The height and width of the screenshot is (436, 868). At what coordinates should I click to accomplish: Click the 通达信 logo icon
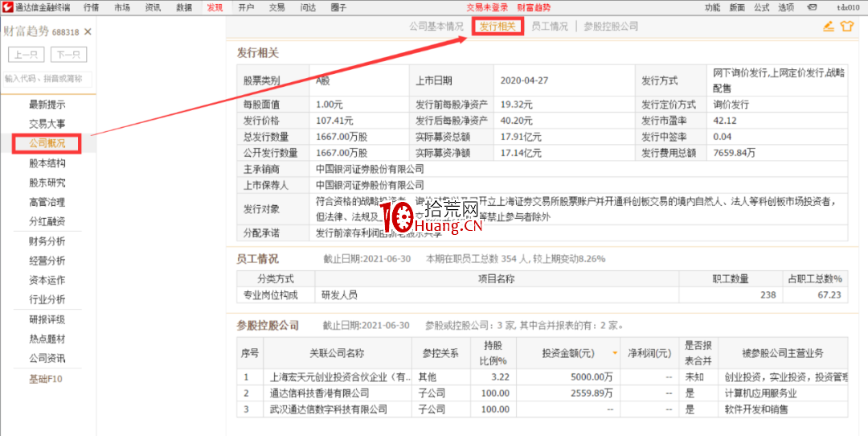(x=8, y=7)
